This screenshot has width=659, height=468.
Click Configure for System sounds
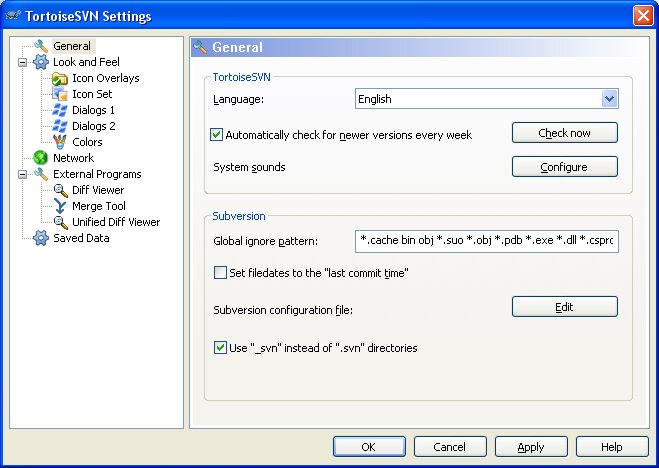[x=564, y=167]
